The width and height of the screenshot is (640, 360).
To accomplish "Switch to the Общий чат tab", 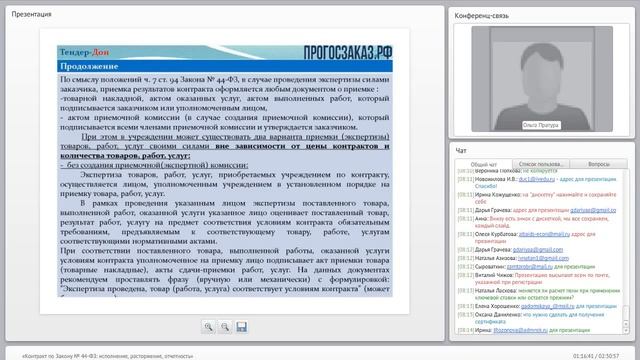I will [484, 164].
